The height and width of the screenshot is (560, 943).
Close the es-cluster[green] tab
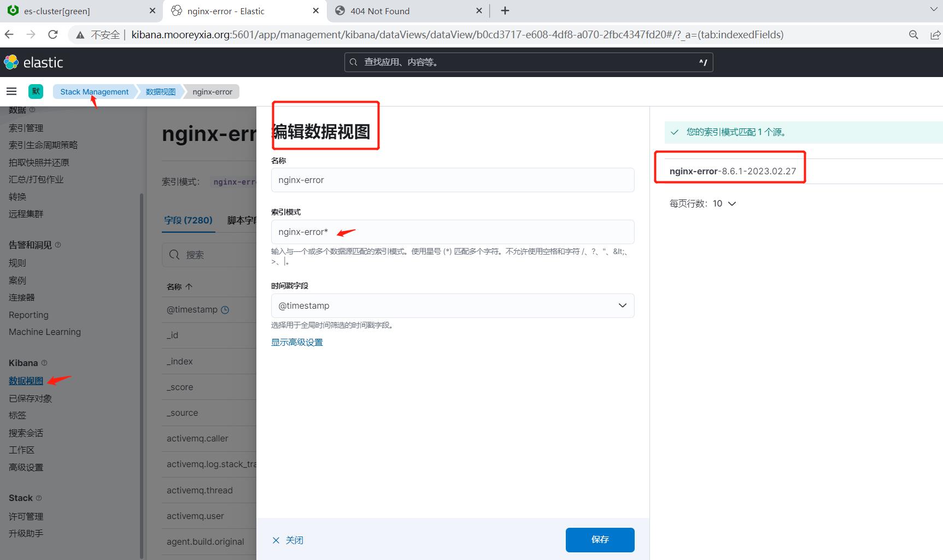[153, 11]
